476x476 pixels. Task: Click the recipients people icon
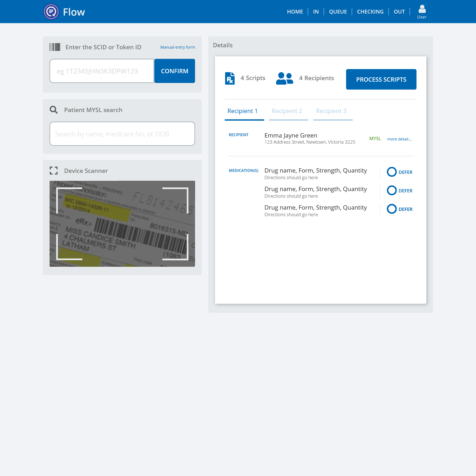[285, 78]
